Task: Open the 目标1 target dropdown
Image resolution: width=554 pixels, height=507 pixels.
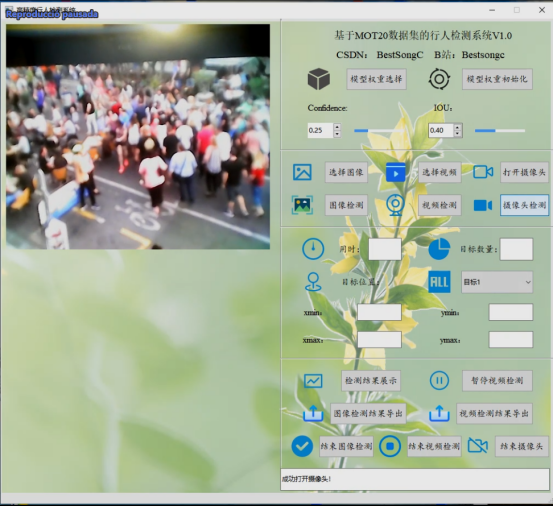Action: (x=497, y=282)
